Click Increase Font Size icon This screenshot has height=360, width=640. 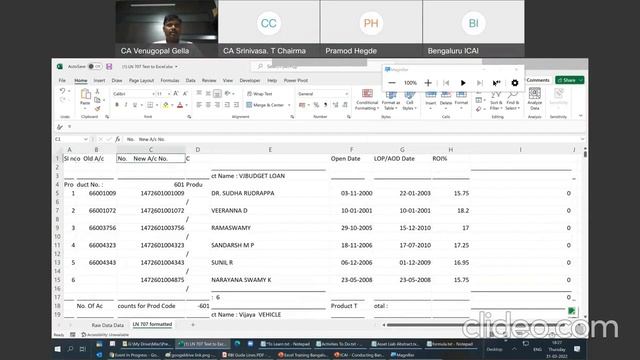tap(176, 93)
